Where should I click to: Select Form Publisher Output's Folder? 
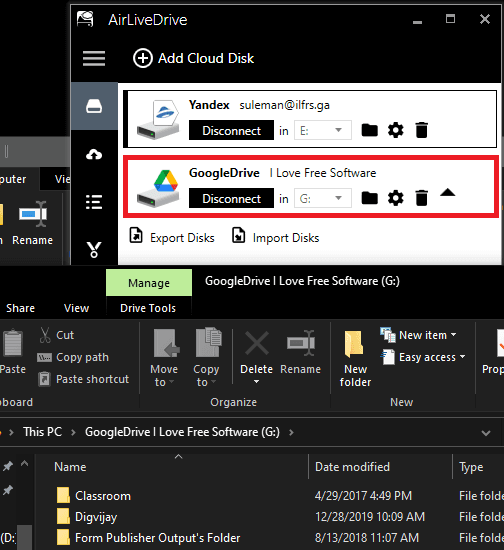[148, 538]
